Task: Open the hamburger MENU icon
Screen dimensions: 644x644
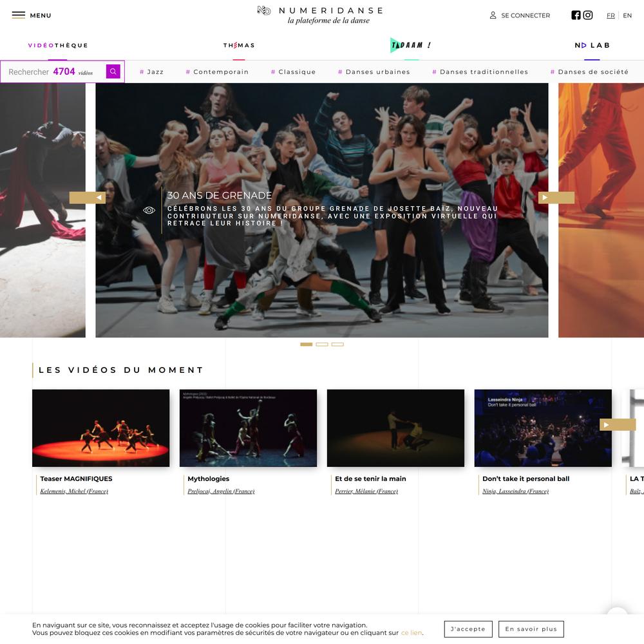Action: tap(19, 15)
